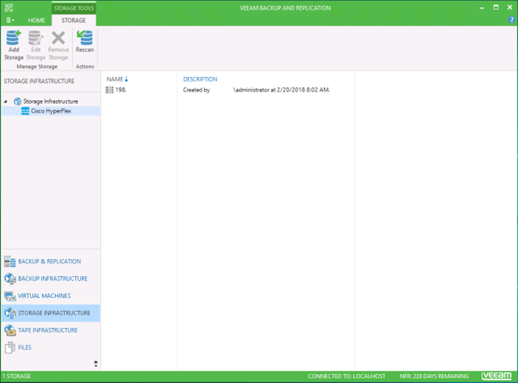Screen dimensions: 518x383
Task: Click the Connected To: Localhost status
Action: [x=347, y=376]
